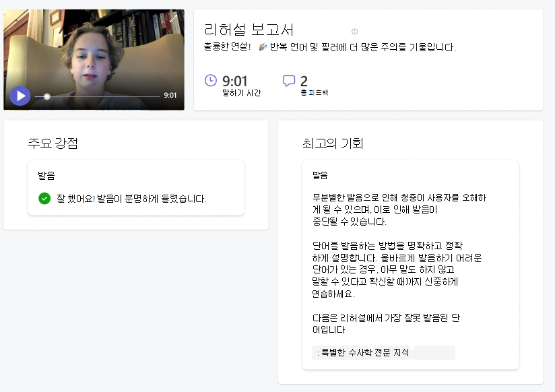Click the video progress slider handle
Screen dimensions: 555x392
point(46,96)
